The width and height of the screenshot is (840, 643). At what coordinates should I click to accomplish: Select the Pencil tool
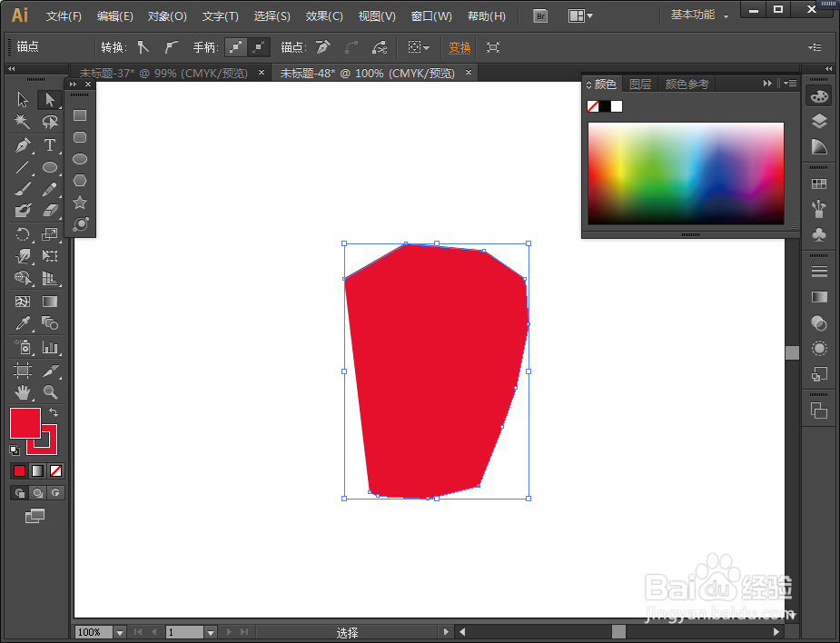pos(49,189)
